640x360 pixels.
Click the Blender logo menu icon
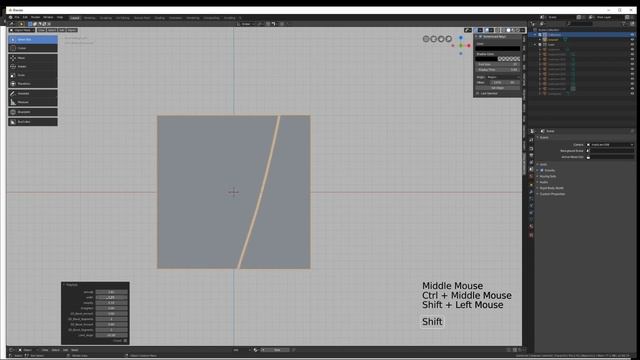pos(11,18)
